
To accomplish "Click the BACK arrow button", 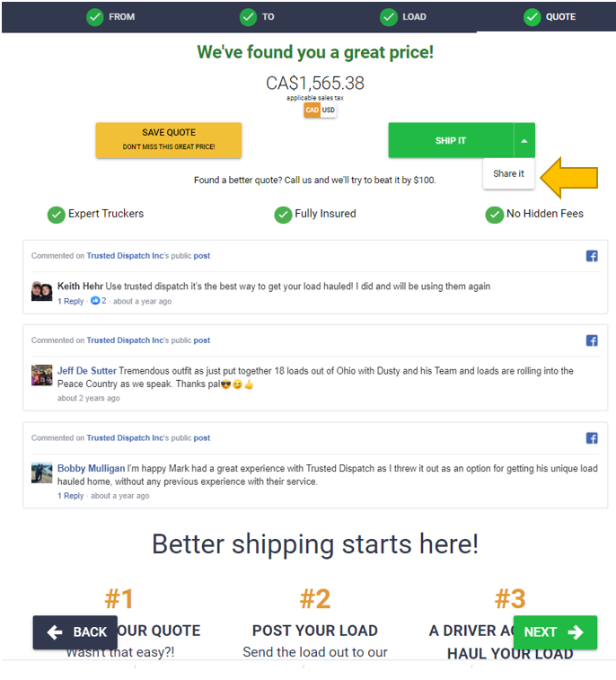I will pos(75,632).
